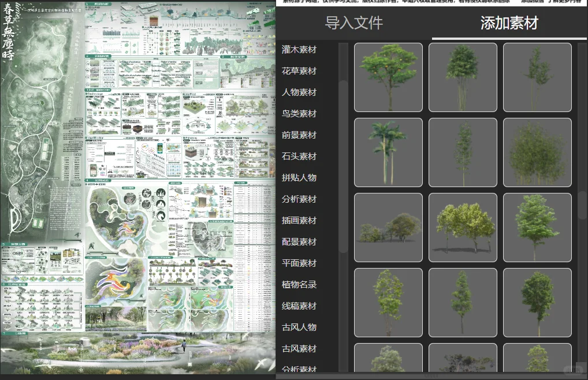
Task: Select the first green tree thumbnail
Action: coord(388,77)
